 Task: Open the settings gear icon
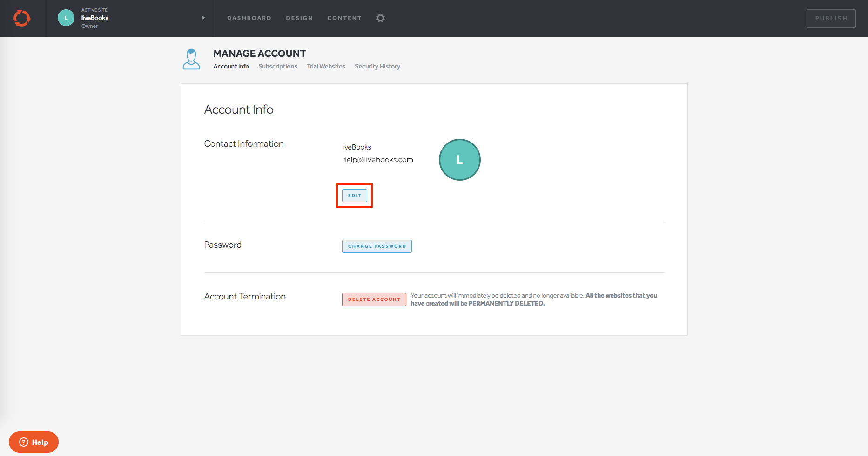pyautogui.click(x=380, y=18)
